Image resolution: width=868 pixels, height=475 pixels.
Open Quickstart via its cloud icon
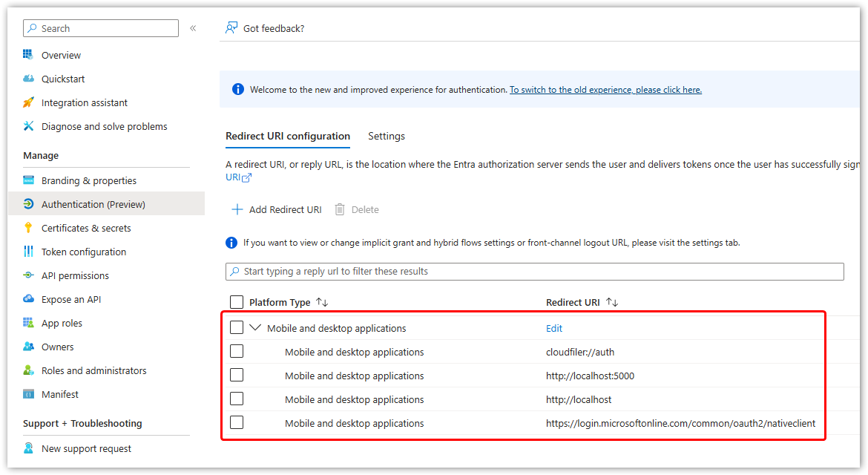click(28, 79)
